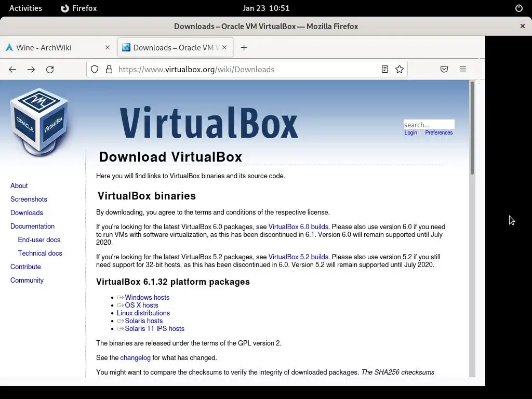Open the tracking protection shield icon

click(x=95, y=70)
